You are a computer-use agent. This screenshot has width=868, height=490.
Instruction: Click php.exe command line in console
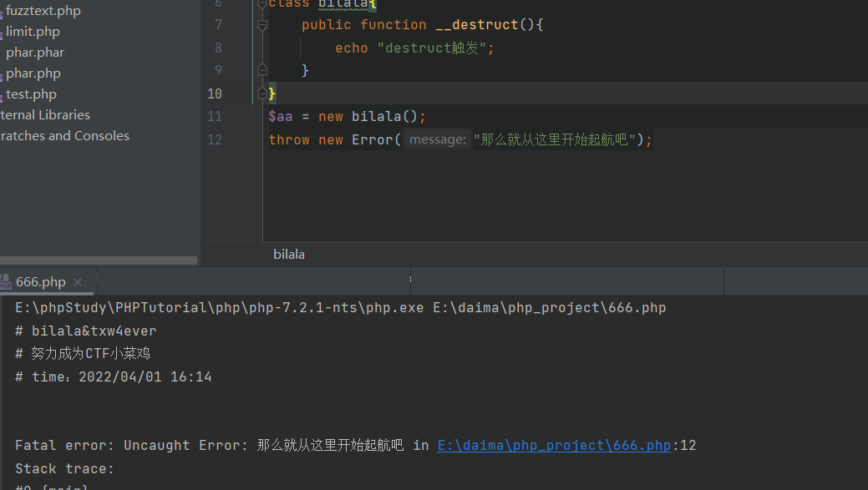[341, 307]
